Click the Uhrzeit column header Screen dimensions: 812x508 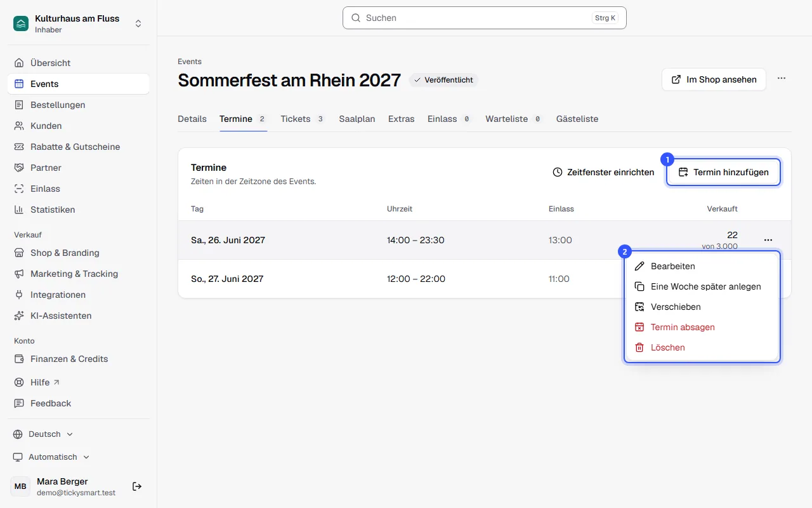400,209
